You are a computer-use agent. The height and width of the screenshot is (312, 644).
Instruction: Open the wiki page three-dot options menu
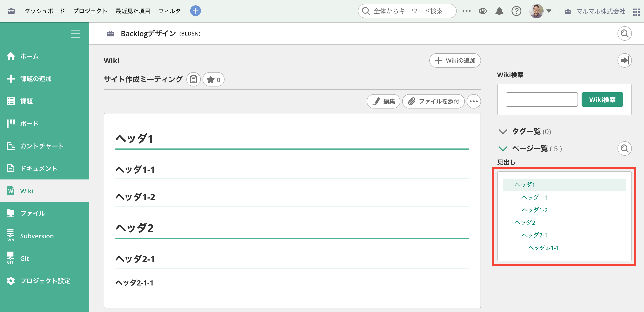474,101
